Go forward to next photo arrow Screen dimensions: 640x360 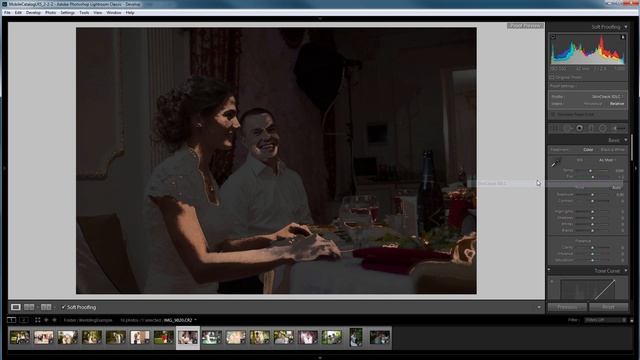tap(54, 320)
